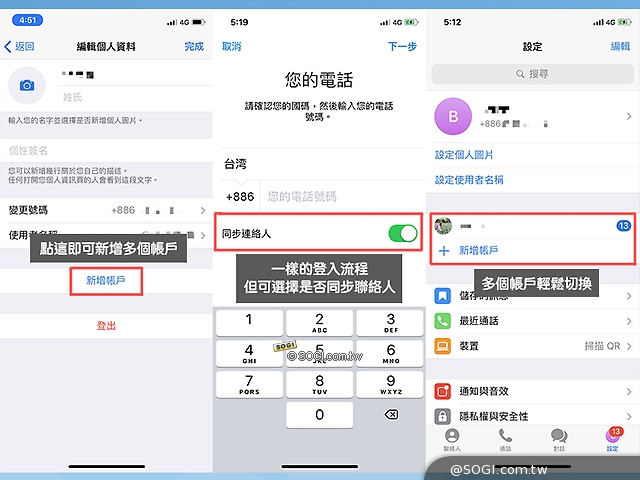Go back with the 返回 arrow
The image size is (640, 480).
tap(19, 47)
